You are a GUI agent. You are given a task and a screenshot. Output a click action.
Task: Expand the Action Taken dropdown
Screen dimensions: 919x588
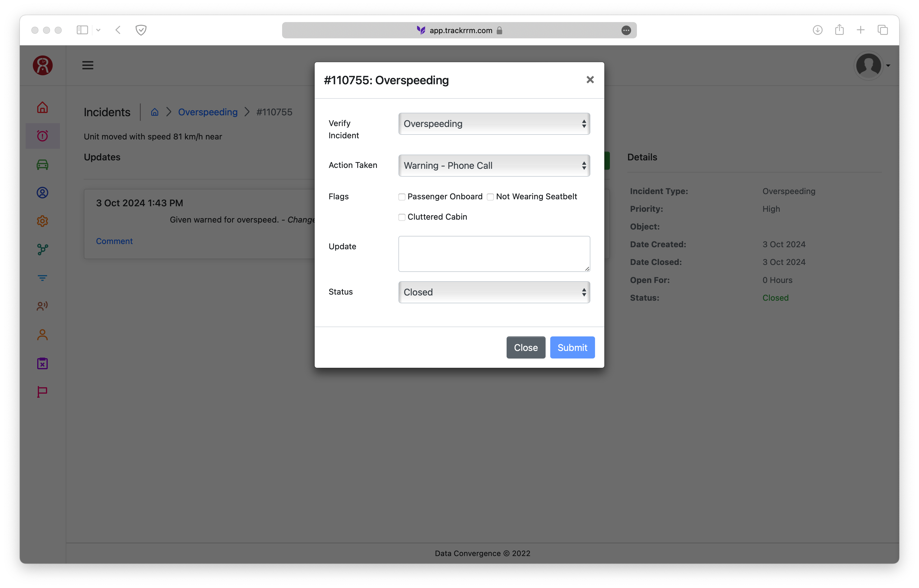tap(494, 165)
